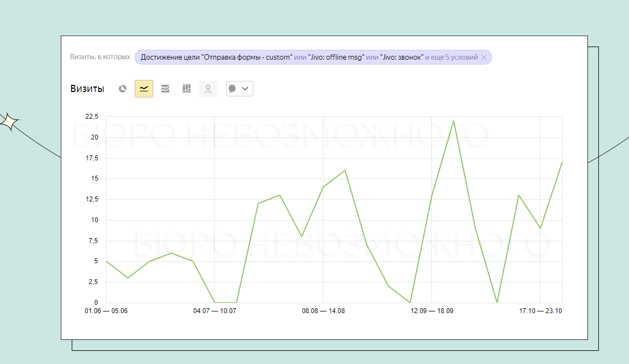The image size is (629, 364).
Task: Switch to the column chart view
Action: click(187, 89)
